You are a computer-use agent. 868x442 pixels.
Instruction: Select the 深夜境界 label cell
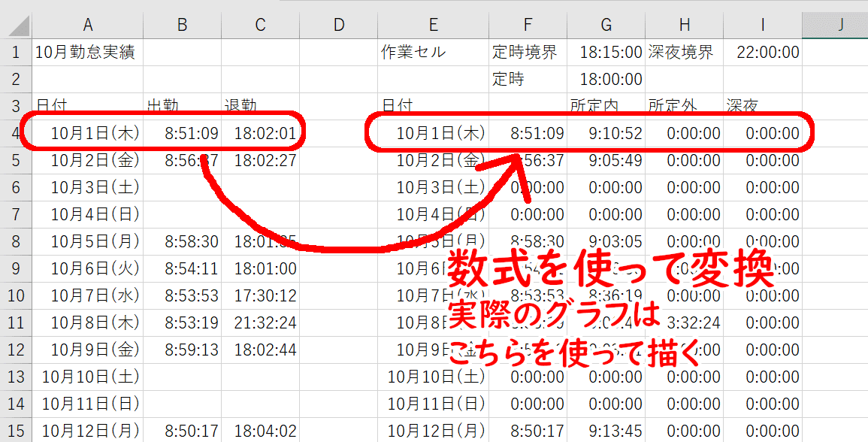pos(684,53)
